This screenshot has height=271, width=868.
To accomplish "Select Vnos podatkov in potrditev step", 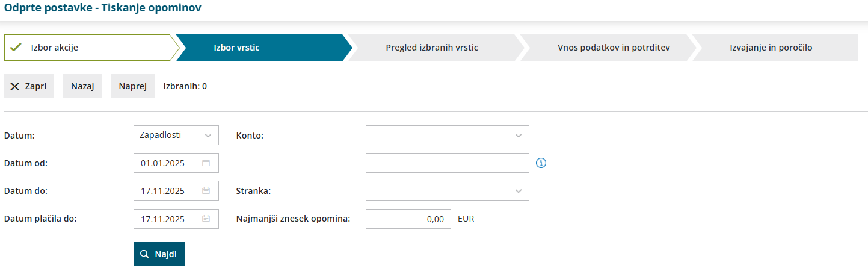I will point(605,48).
